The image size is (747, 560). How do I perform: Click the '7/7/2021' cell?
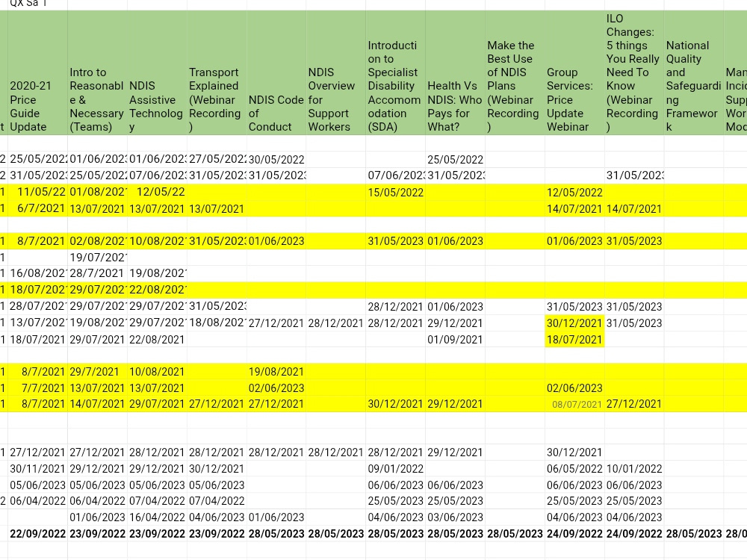click(37, 388)
